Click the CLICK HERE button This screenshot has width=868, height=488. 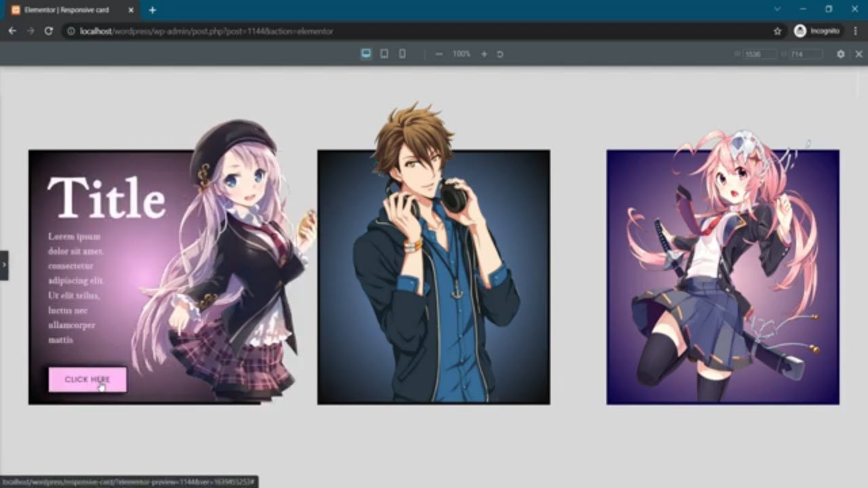click(87, 380)
